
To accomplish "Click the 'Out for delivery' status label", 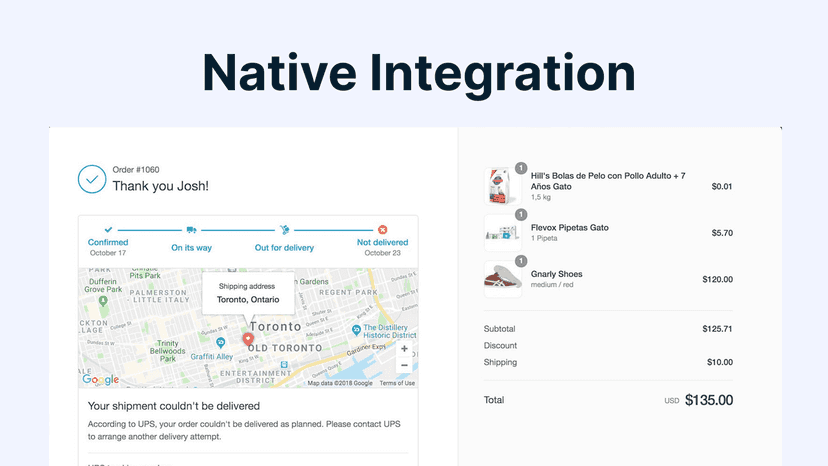I will (284, 247).
